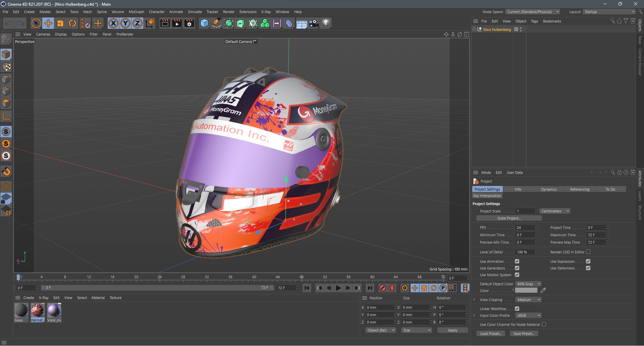This screenshot has width=644, height=346.
Task: Render to Picture Viewer
Action: point(177,23)
